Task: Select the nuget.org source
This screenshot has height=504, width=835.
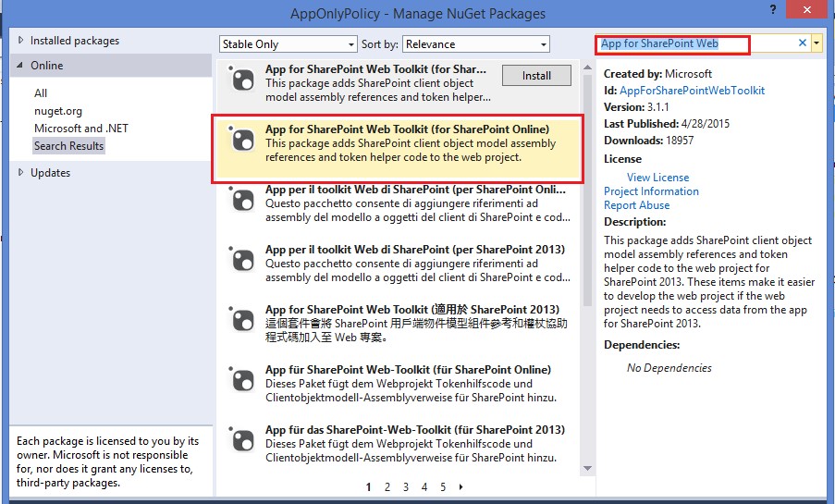Action: pos(58,111)
